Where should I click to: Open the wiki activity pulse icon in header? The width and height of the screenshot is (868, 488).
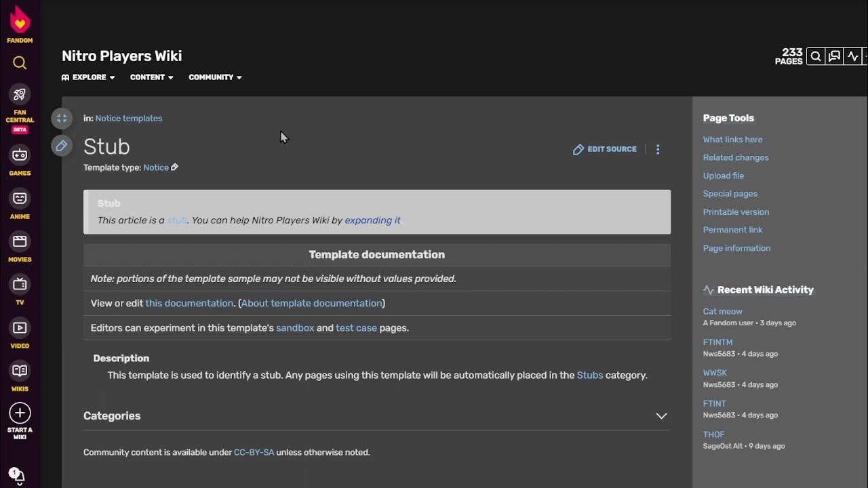click(852, 56)
